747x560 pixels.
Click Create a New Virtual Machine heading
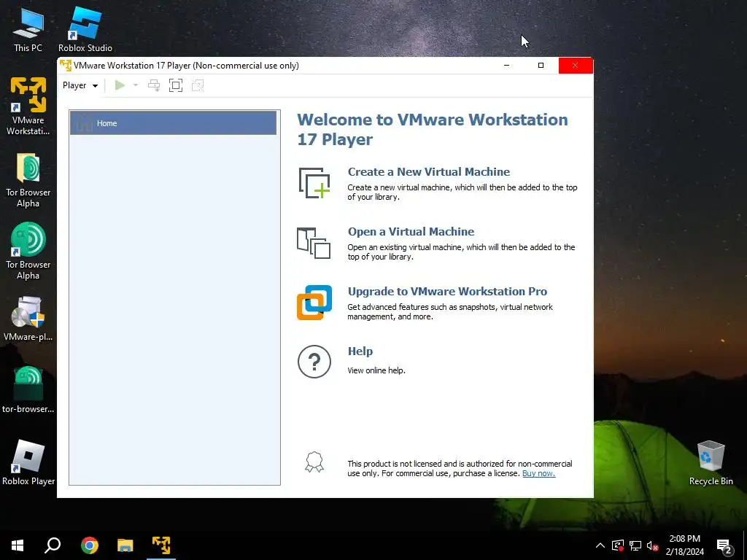(429, 172)
